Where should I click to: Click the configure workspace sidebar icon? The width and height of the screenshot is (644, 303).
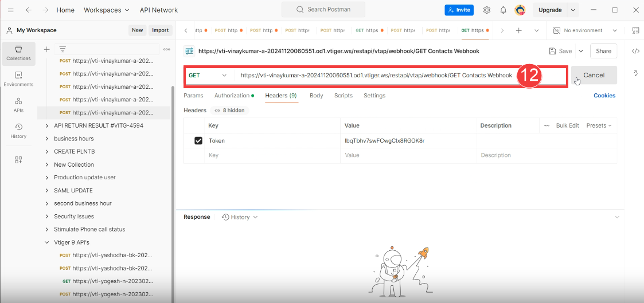[18, 160]
